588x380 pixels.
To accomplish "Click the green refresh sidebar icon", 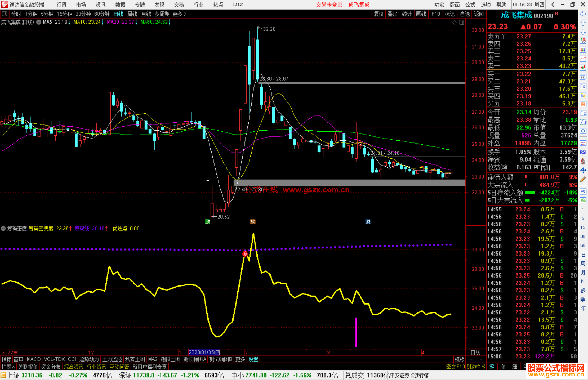I will [583, 200].
